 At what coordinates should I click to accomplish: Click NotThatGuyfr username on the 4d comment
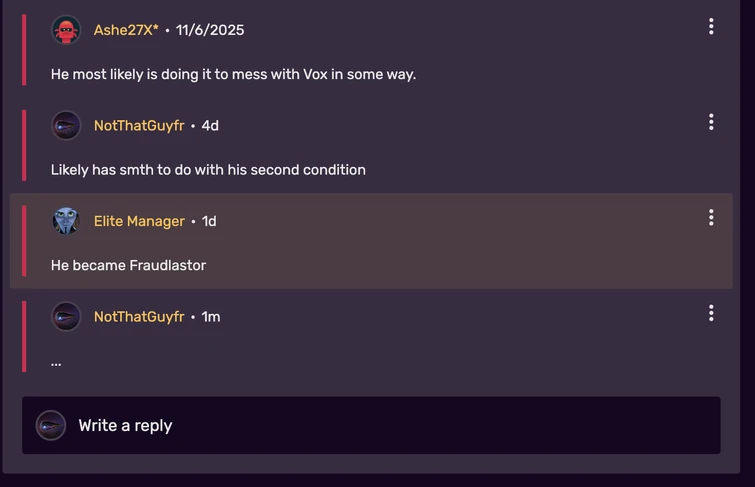(x=139, y=126)
